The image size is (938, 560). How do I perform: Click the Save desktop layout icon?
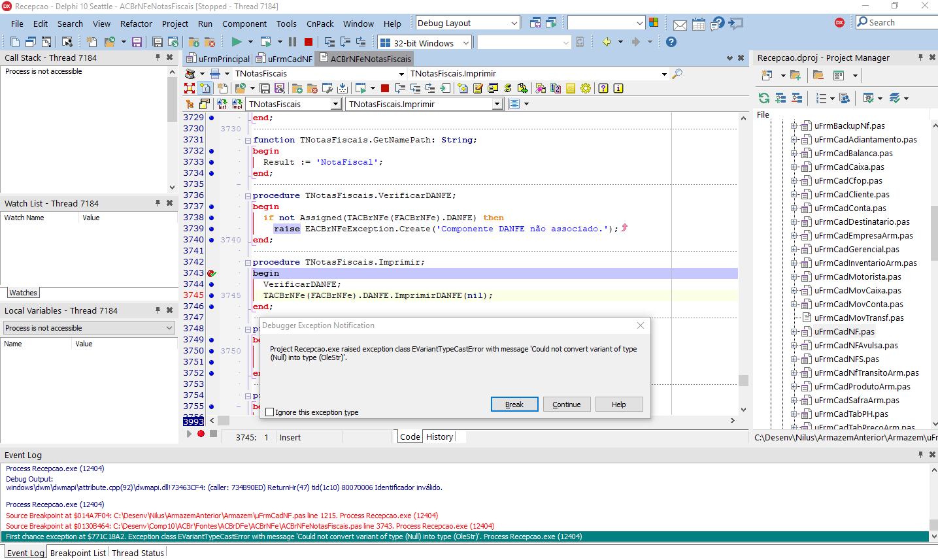coord(535,23)
